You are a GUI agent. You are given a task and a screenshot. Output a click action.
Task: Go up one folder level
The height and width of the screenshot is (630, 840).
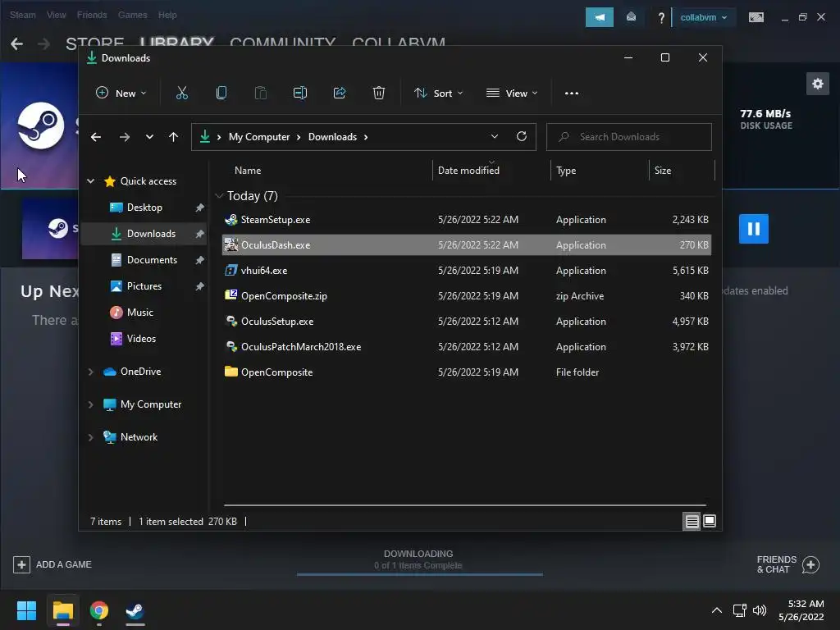[174, 137]
